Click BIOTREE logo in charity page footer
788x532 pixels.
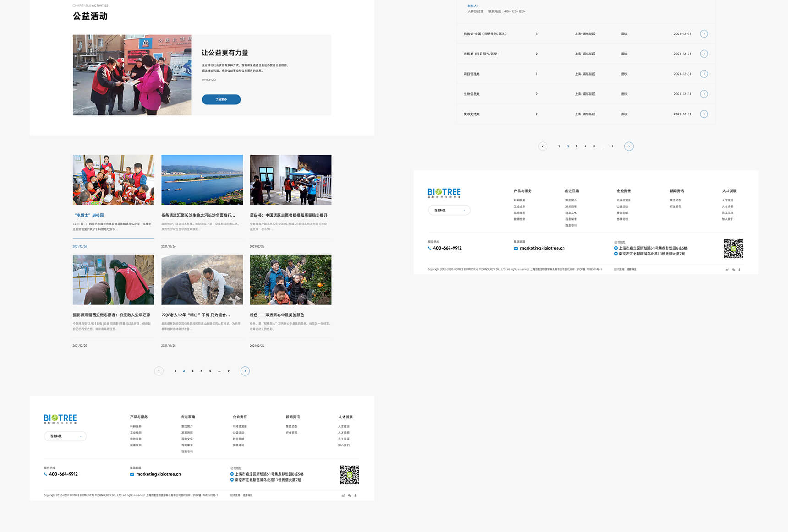tap(60, 419)
